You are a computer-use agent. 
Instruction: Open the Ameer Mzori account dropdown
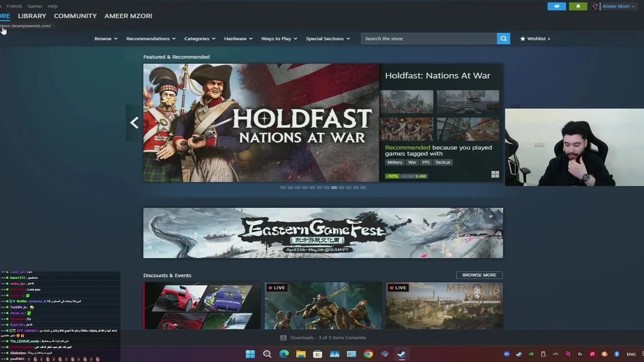pyautogui.click(x=618, y=7)
